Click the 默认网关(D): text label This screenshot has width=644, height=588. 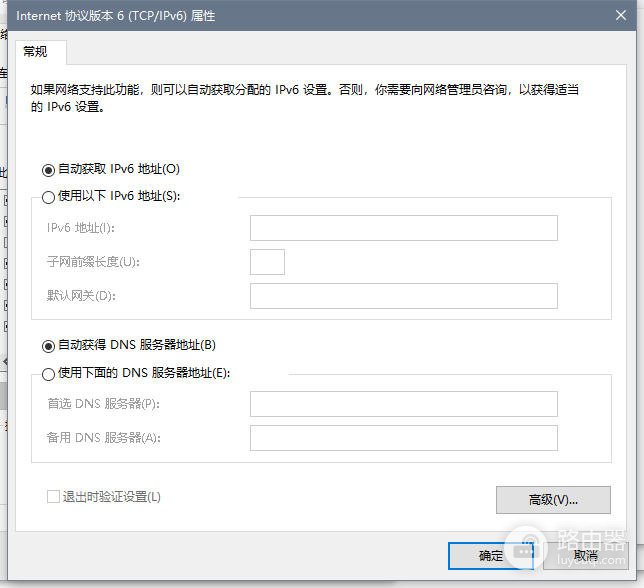(81, 296)
